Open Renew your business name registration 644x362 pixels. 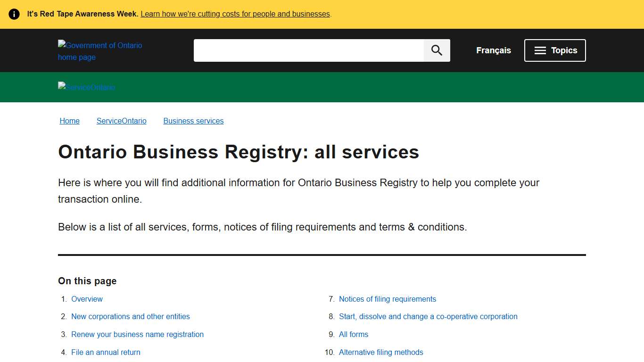pyautogui.click(x=137, y=334)
